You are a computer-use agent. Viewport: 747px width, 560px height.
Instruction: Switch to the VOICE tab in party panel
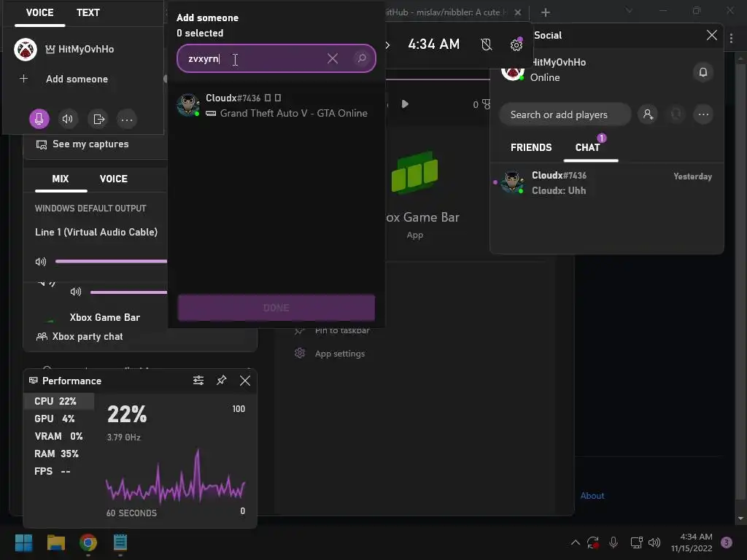39,13
